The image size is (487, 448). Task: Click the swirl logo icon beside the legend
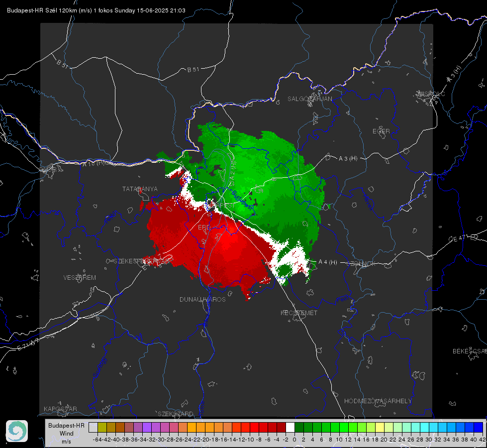pos(17,431)
